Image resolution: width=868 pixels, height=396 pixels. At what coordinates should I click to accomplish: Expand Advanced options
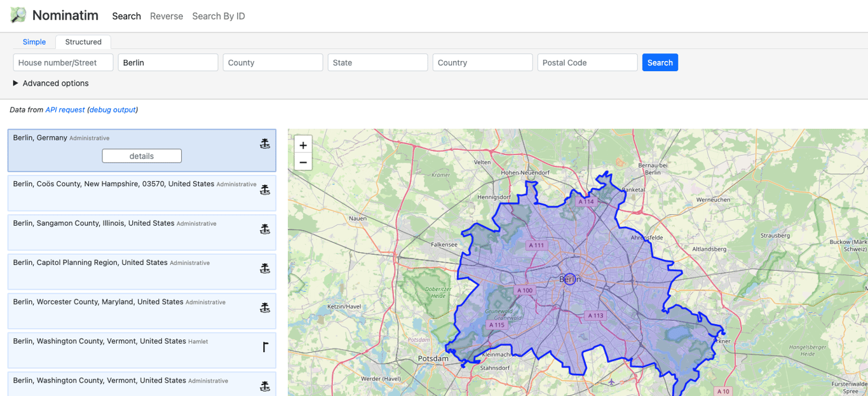[51, 83]
